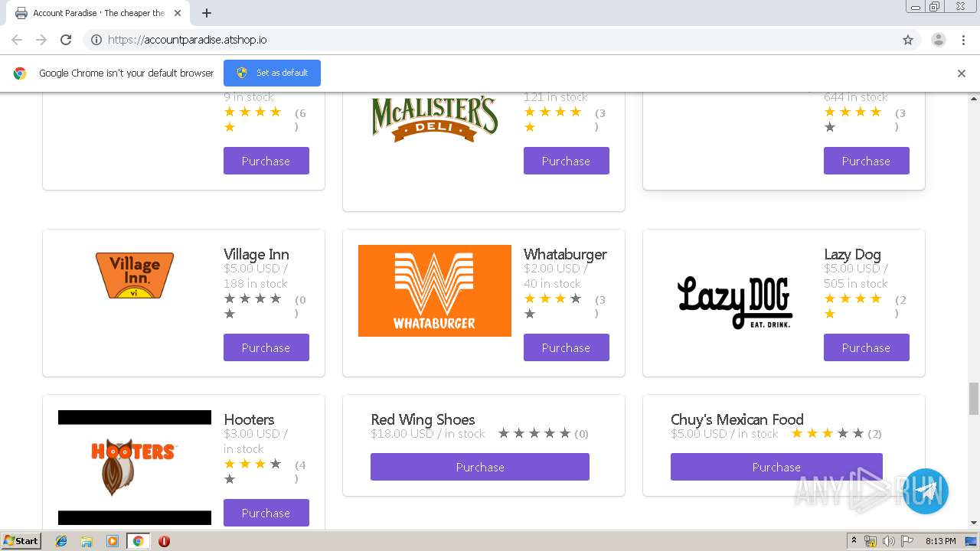Select the Hooters title text

(249, 419)
